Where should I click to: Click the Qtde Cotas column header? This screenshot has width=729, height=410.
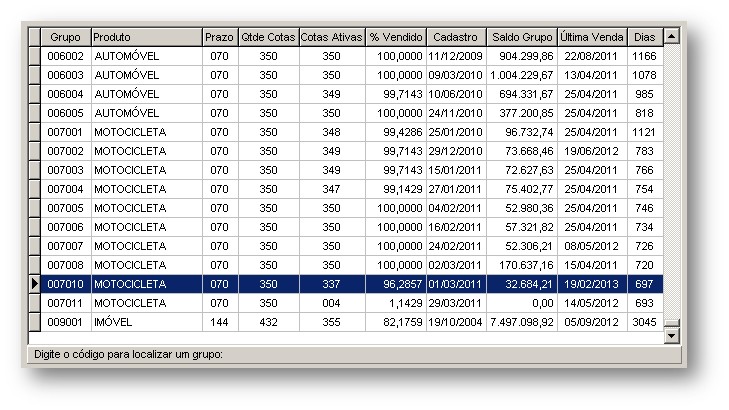268,37
